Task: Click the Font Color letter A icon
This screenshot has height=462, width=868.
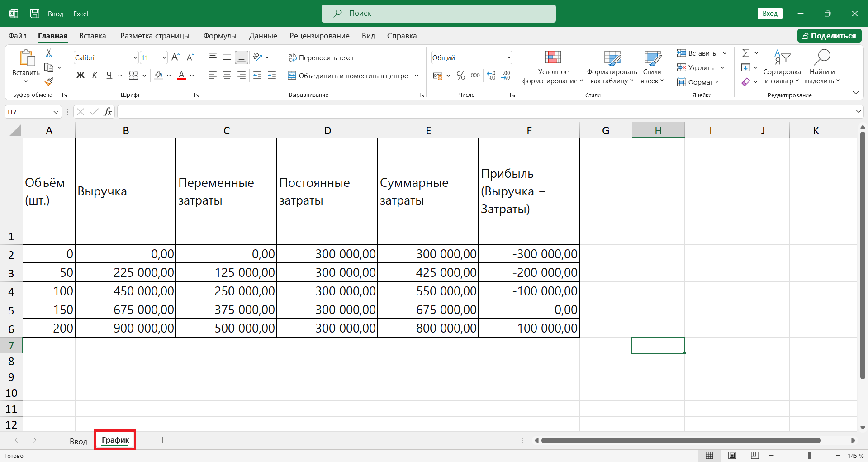Action: click(x=181, y=75)
